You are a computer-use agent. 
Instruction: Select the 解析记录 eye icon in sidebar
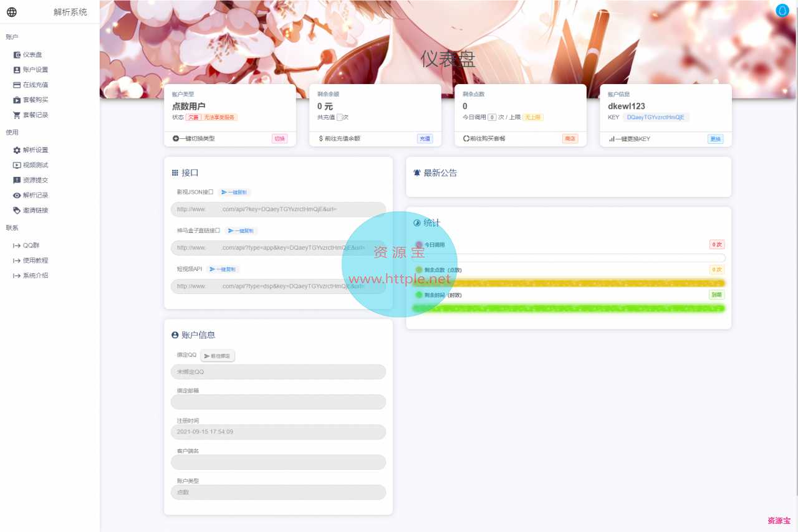tap(17, 195)
